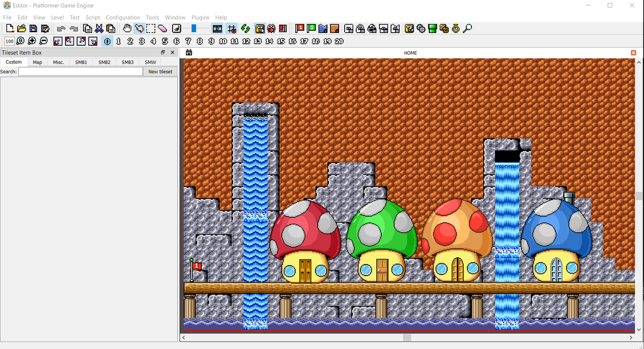The height and width of the screenshot is (349, 644).
Task: Adjust the blue toolbar slider handle
Action: tap(194, 29)
